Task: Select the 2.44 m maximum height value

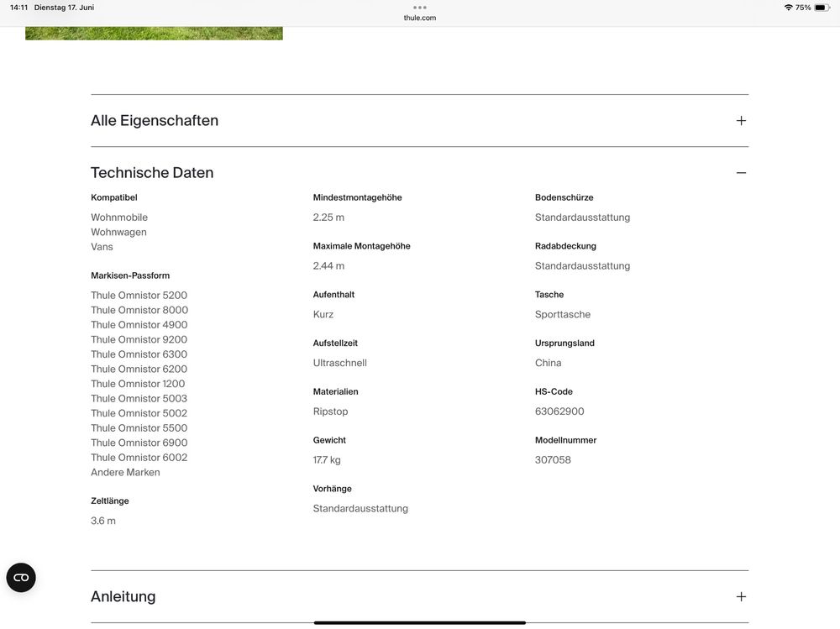Action: pos(328,265)
